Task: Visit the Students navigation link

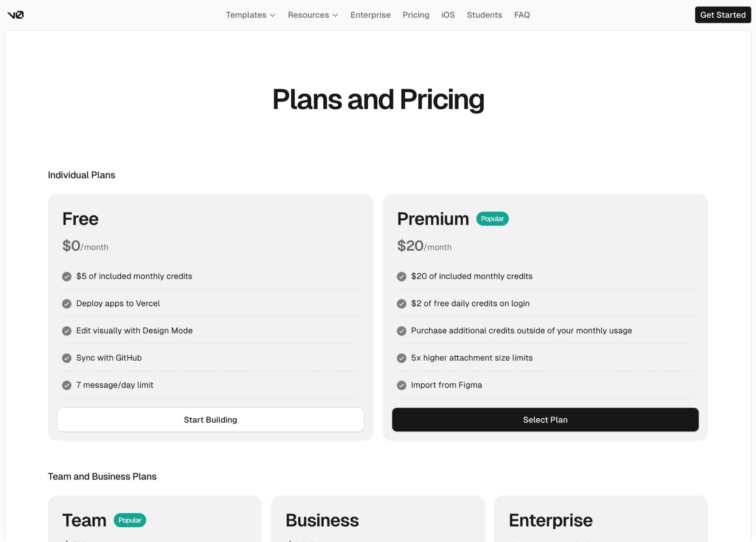Action: coord(484,15)
